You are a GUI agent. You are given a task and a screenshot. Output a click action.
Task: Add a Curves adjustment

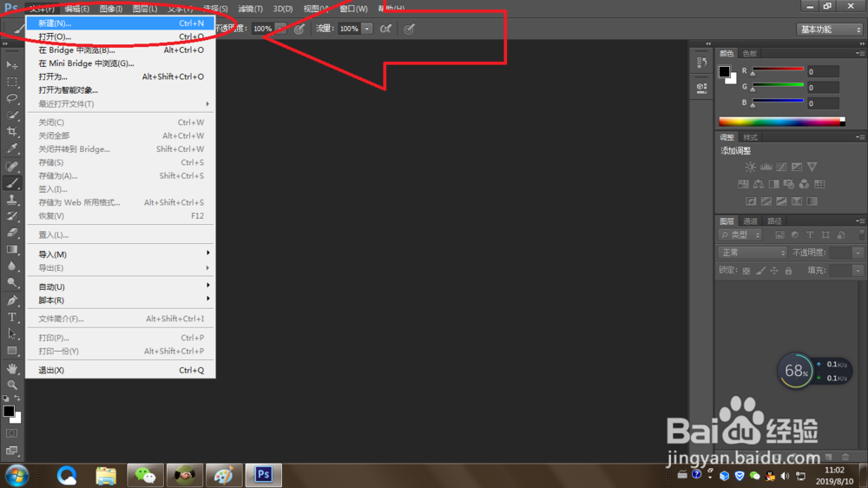[781, 167]
